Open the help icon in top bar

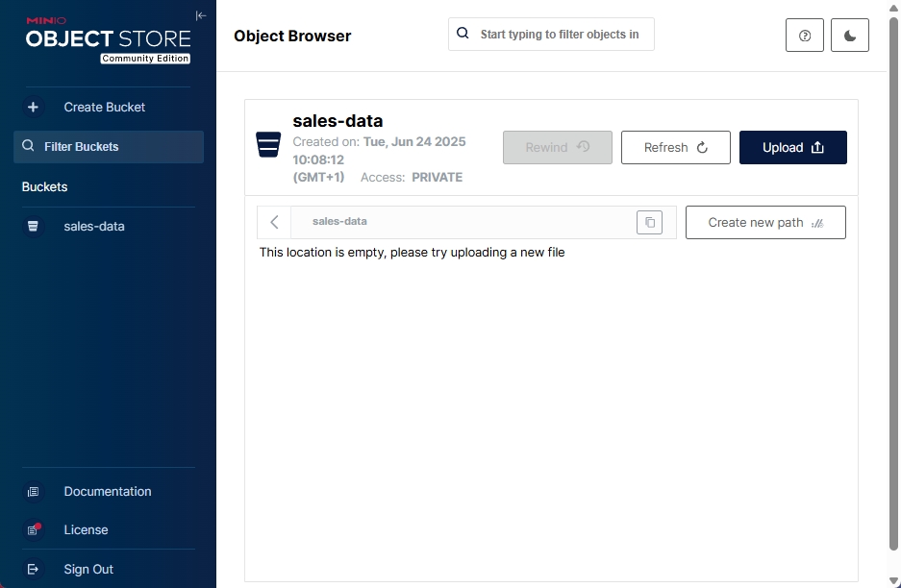click(x=805, y=36)
